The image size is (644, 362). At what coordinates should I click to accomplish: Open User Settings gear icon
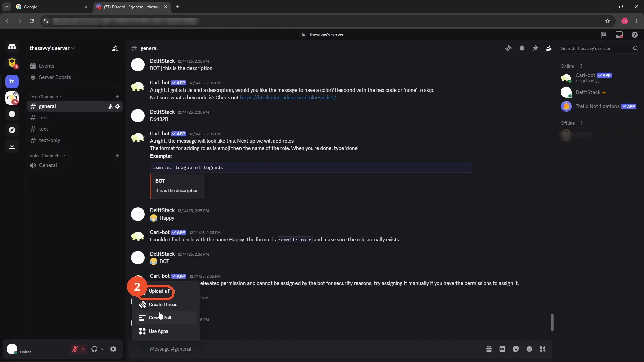pos(113,349)
